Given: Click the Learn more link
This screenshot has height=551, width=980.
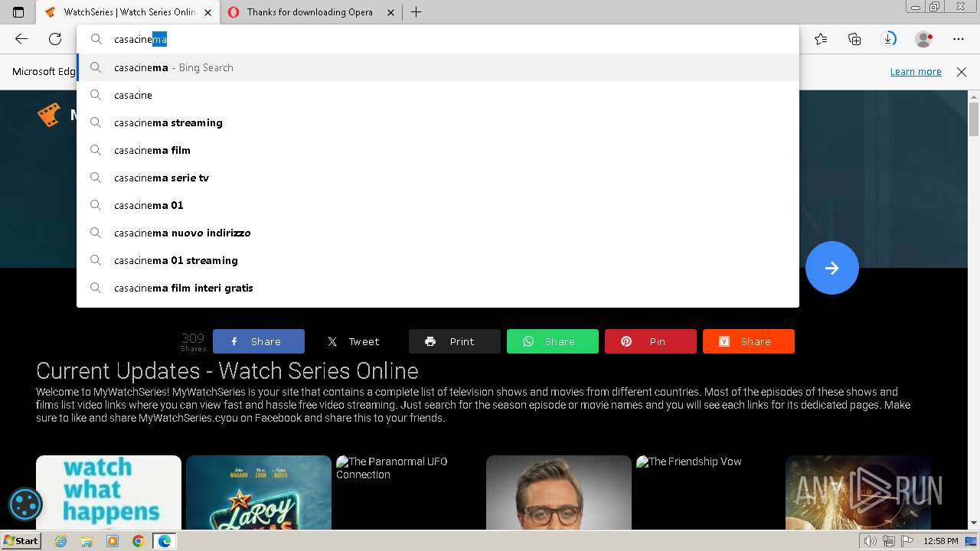Looking at the screenshot, I should (916, 71).
